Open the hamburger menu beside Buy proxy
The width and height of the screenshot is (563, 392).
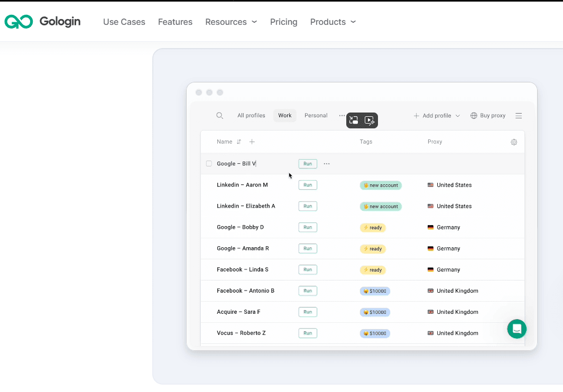pos(519,116)
